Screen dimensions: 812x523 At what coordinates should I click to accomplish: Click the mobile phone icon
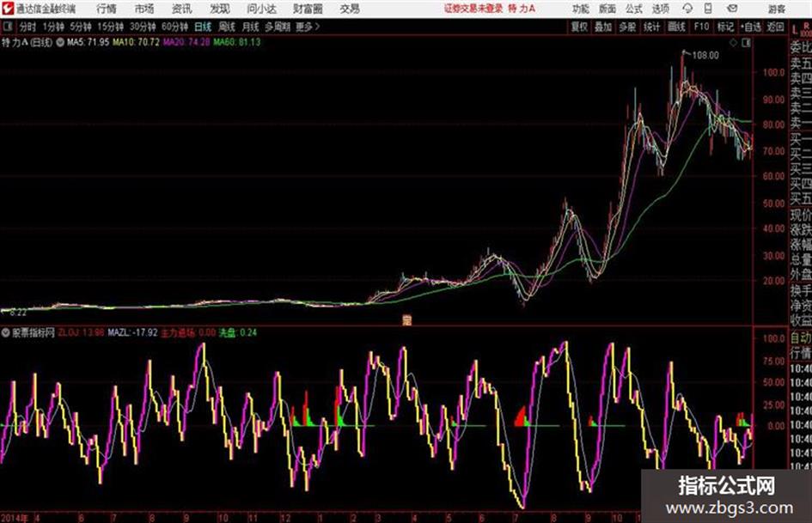tap(708, 9)
